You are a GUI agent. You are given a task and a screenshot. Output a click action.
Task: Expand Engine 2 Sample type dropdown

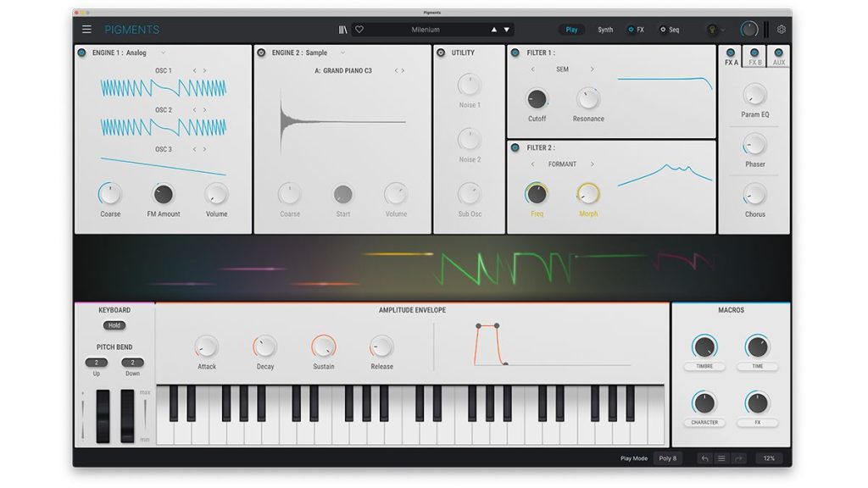click(343, 53)
